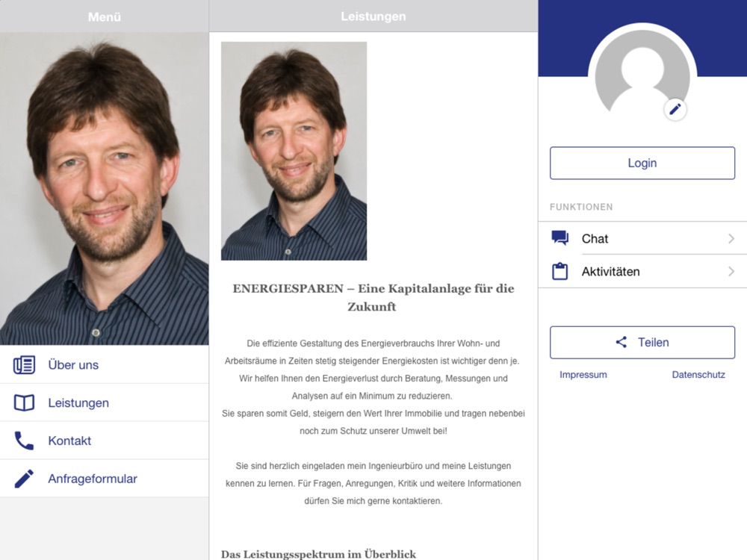The image size is (747, 560).
Task: Click the phone icon for Kontakt
Action: [24, 441]
